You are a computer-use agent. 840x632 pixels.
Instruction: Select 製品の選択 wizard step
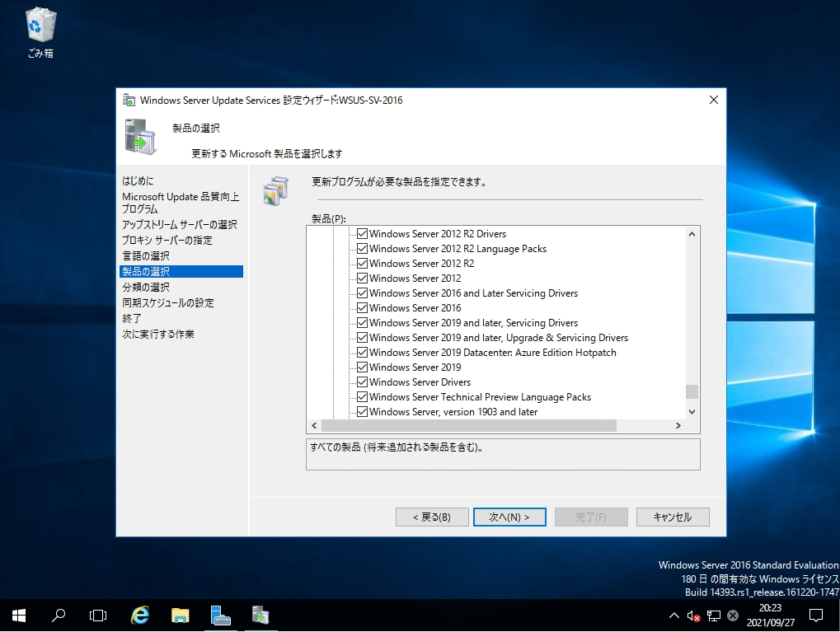(181, 272)
